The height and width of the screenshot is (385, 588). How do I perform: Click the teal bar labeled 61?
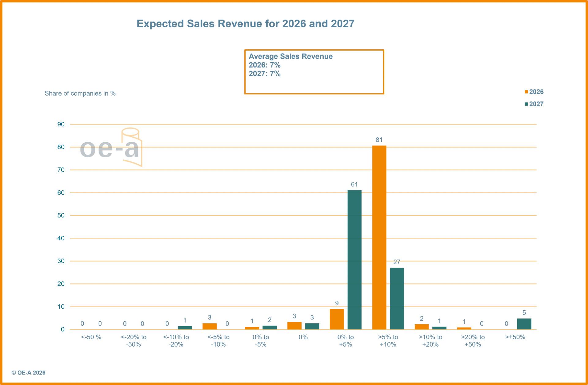354,260
